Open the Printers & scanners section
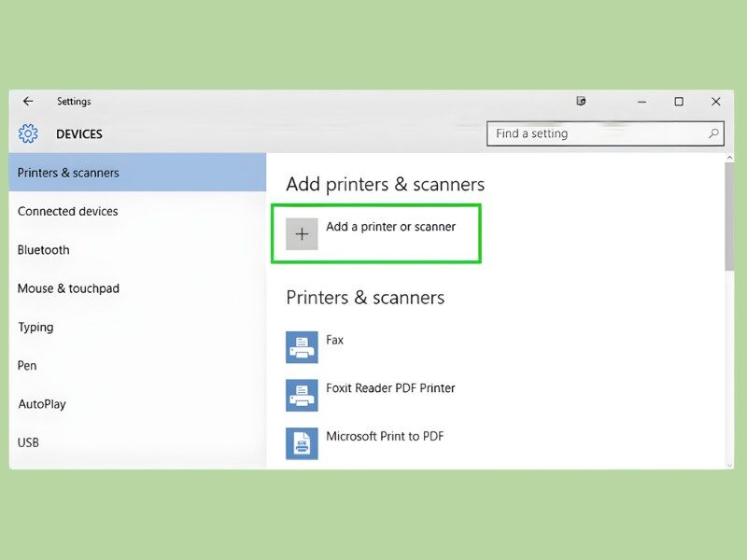 point(68,173)
